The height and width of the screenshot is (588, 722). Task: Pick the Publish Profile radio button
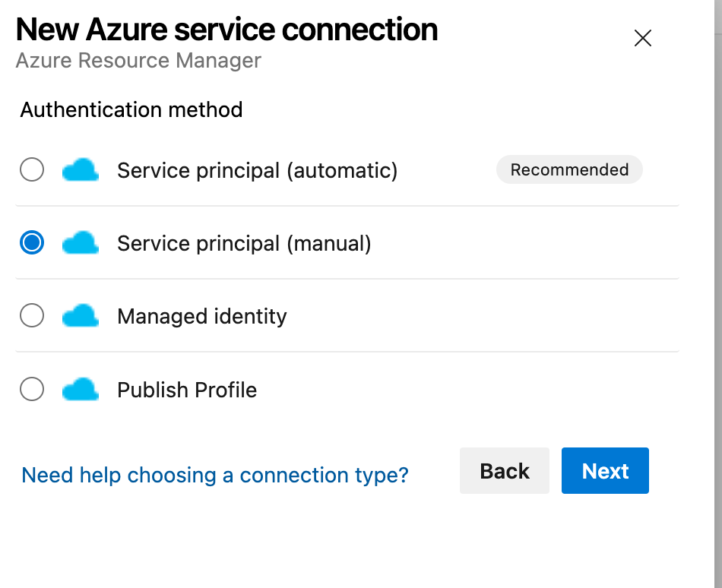coord(32,390)
